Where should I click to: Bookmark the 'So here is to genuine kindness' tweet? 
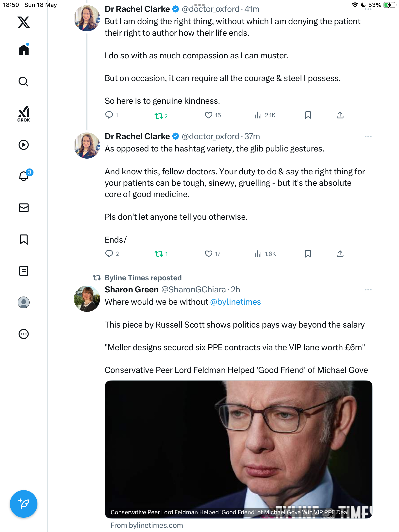(x=308, y=115)
